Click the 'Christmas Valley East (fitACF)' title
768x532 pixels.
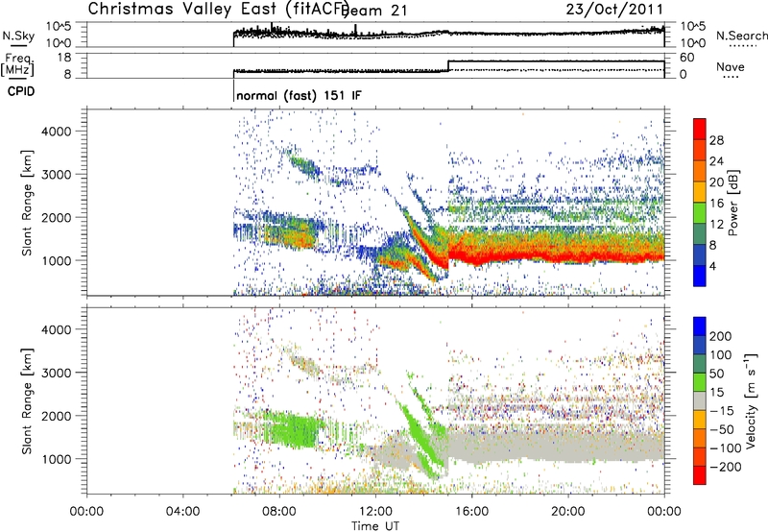218,9
